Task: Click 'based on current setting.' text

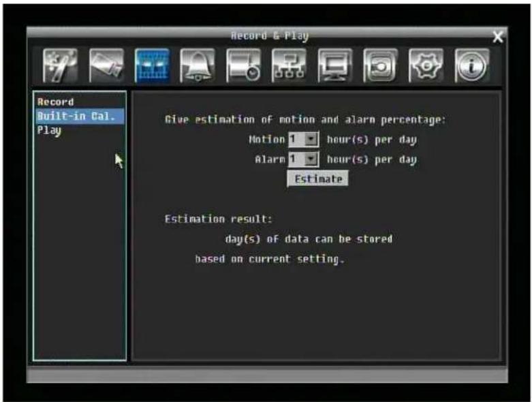Action: [270, 259]
